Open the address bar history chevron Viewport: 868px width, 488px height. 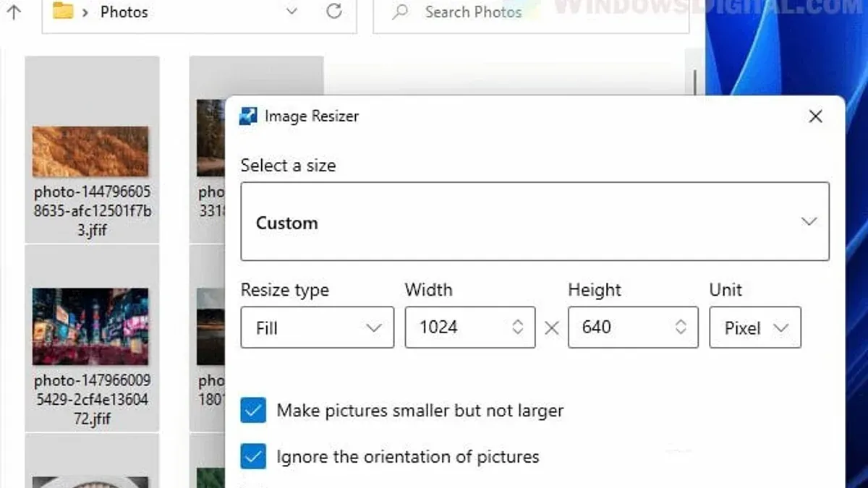click(292, 12)
